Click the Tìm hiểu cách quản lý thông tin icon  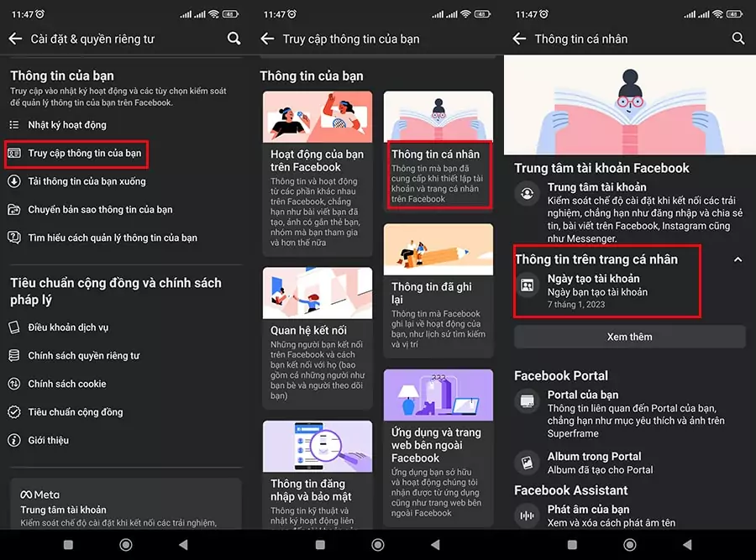[14, 238]
